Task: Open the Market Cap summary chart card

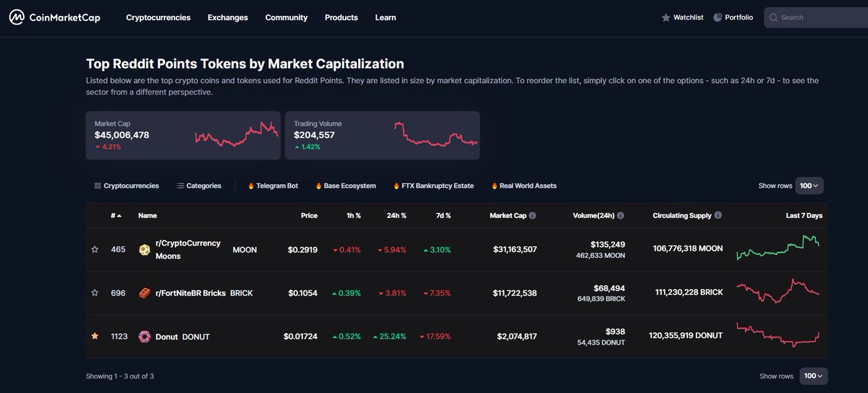Action: 183,135
